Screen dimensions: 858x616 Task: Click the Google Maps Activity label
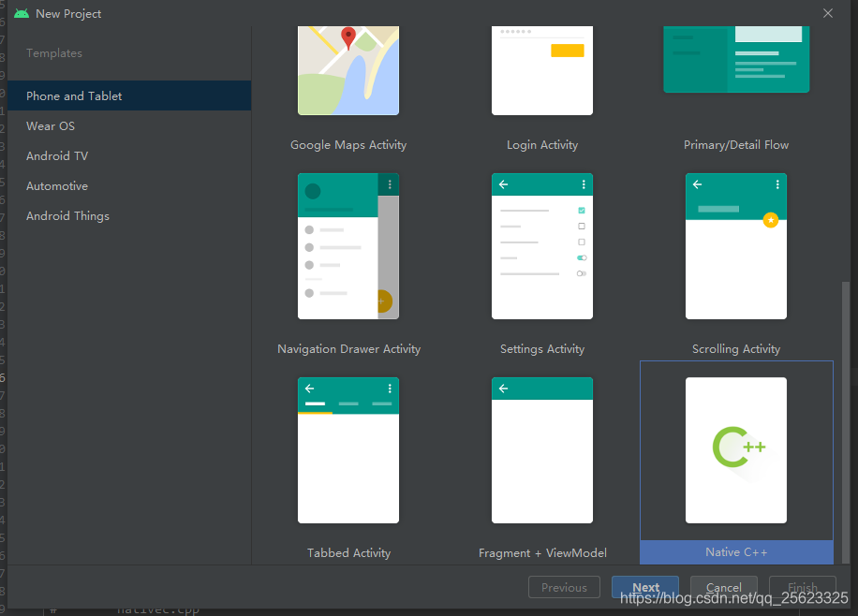click(348, 145)
